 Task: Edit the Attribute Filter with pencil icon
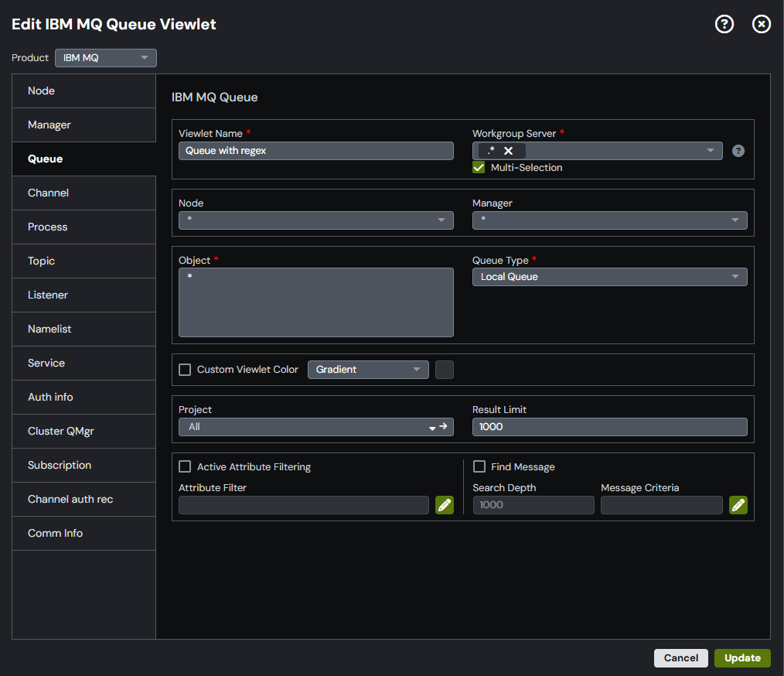click(x=445, y=505)
